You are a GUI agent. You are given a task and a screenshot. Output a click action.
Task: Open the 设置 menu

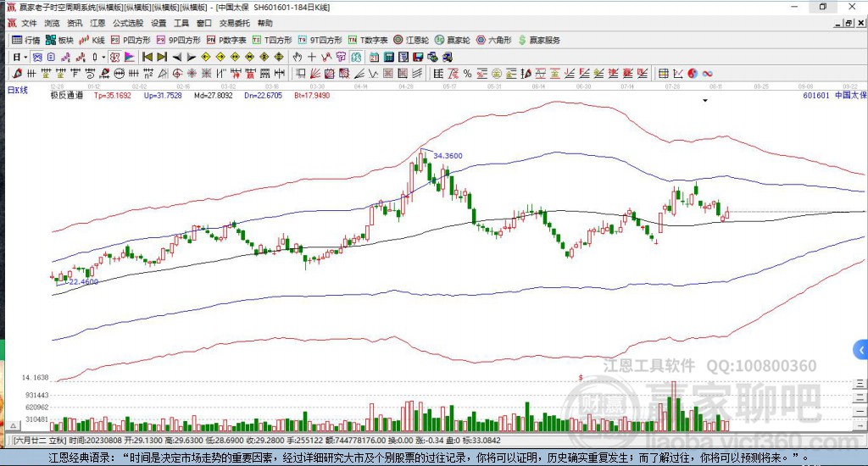click(x=159, y=23)
